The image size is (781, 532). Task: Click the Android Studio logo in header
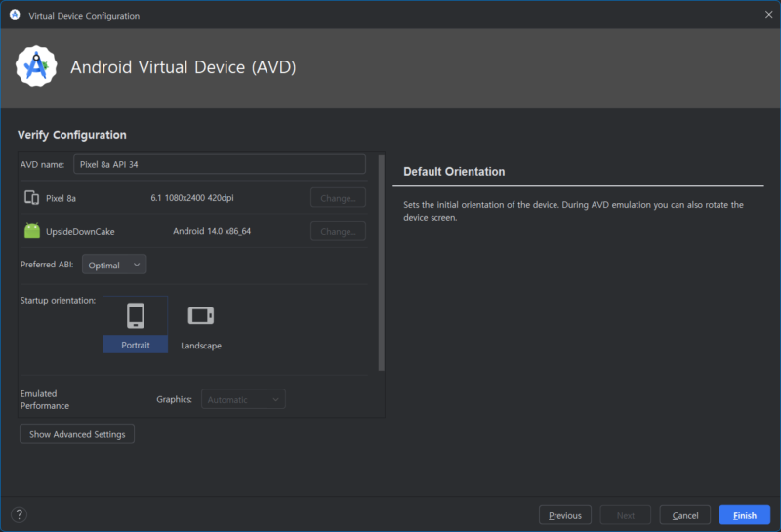36,66
